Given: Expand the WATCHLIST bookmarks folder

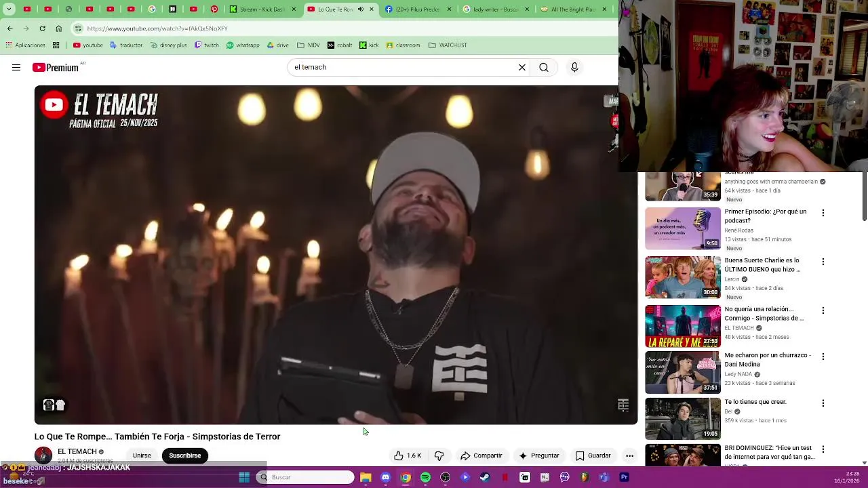Looking at the screenshot, I should pyautogui.click(x=448, y=45).
